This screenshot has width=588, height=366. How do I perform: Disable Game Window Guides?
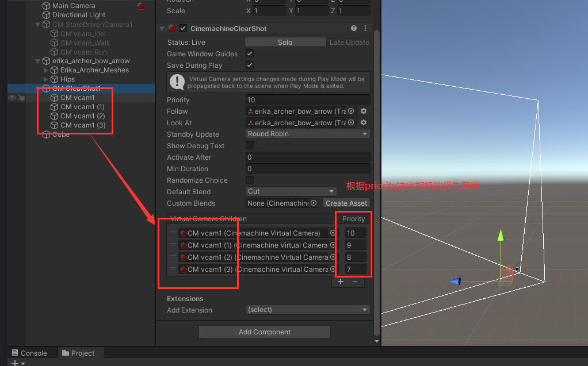249,53
